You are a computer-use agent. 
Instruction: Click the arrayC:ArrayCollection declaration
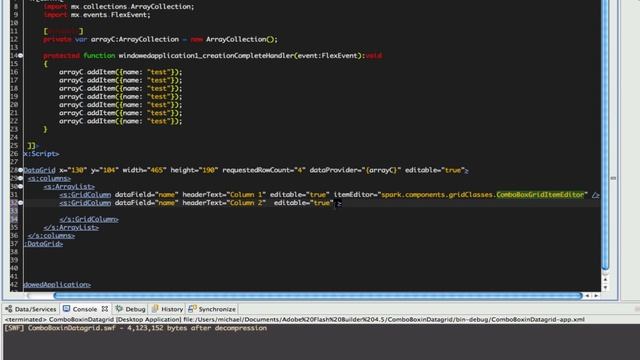point(135,40)
